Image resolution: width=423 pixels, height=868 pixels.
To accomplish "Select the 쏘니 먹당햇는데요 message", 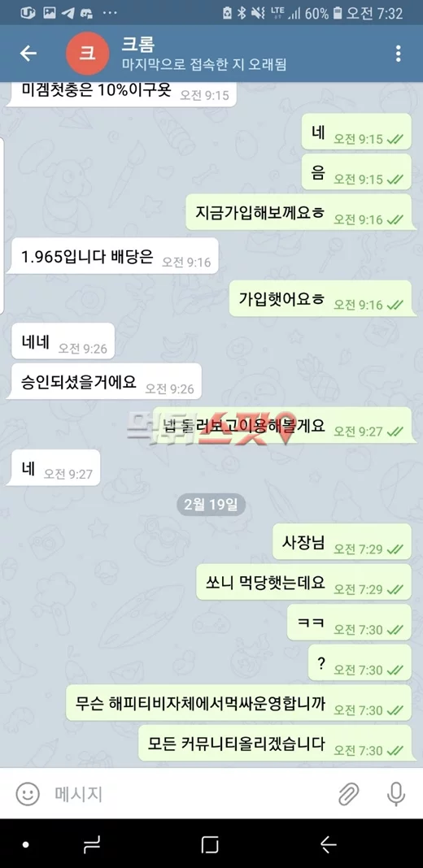I will coord(303,583).
